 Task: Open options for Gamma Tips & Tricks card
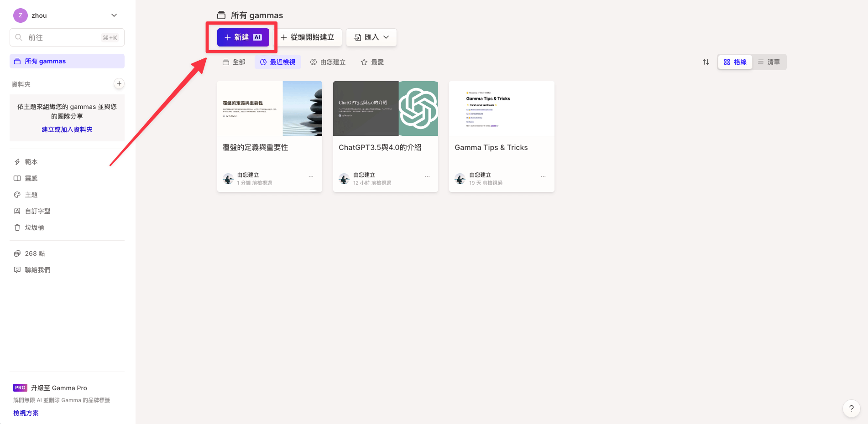(x=543, y=176)
